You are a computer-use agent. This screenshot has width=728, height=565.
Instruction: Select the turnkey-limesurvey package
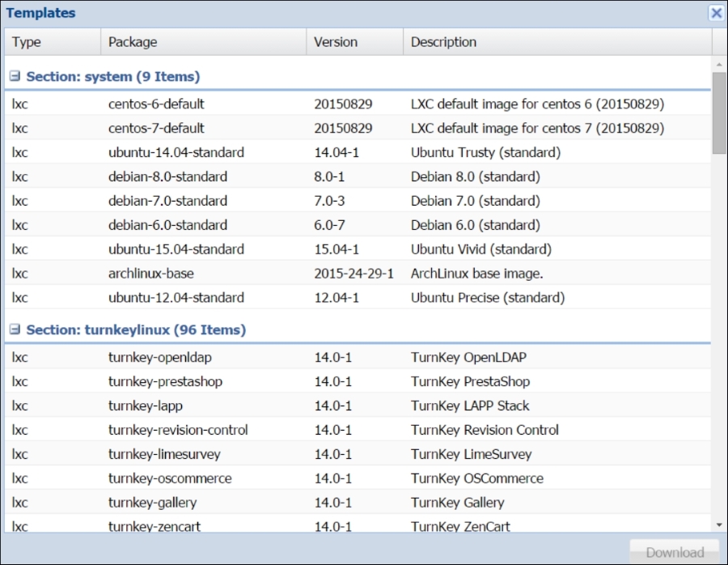[x=164, y=454]
